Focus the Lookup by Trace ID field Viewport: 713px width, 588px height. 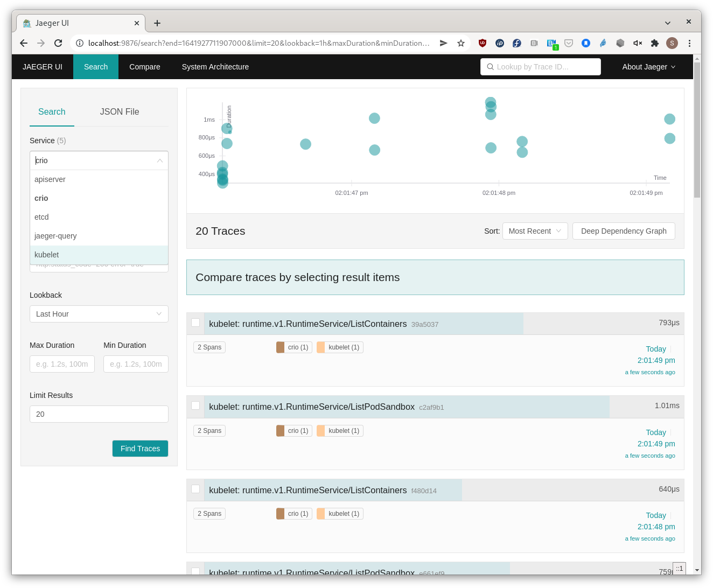(x=541, y=67)
